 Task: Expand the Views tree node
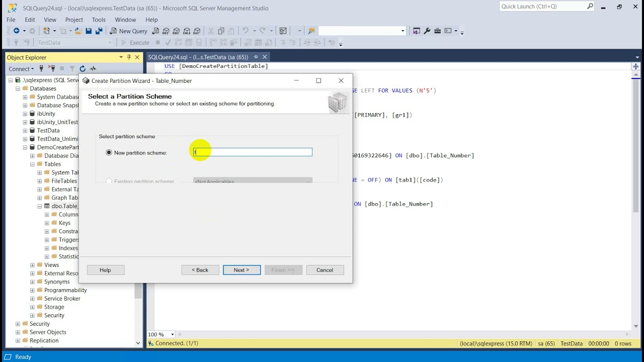(x=32, y=265)
